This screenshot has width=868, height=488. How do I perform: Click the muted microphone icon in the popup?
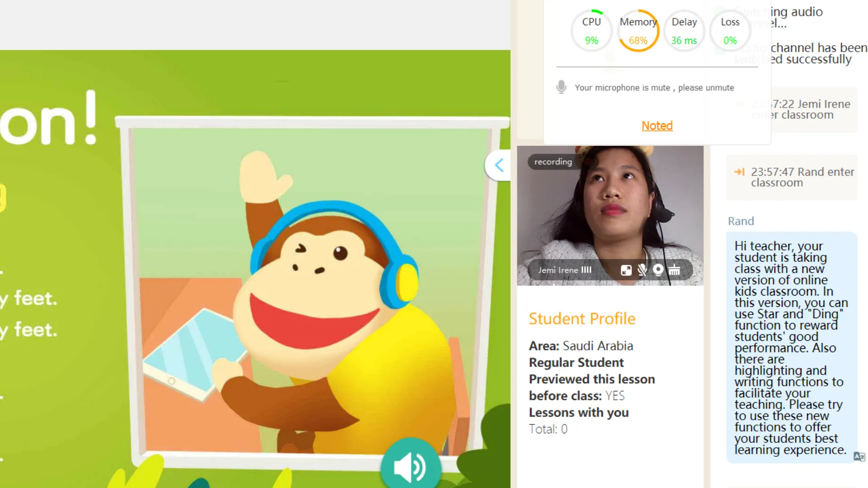tap(561, 87)
